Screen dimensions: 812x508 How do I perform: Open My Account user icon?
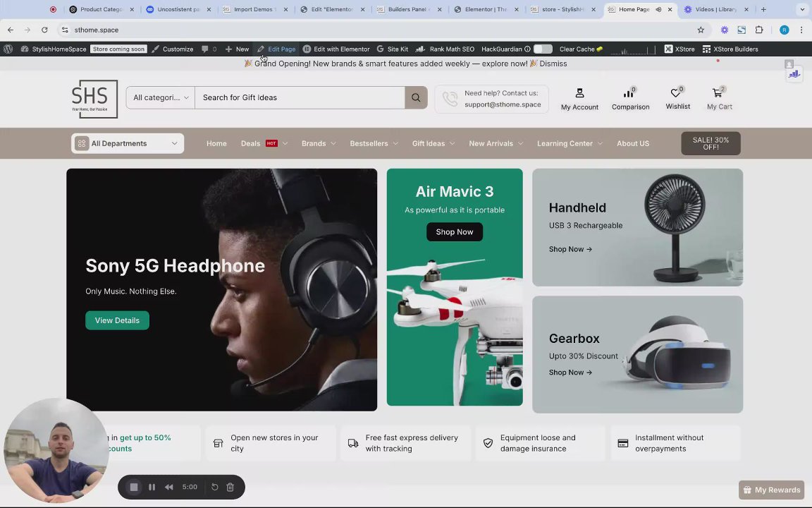(579, 93)
